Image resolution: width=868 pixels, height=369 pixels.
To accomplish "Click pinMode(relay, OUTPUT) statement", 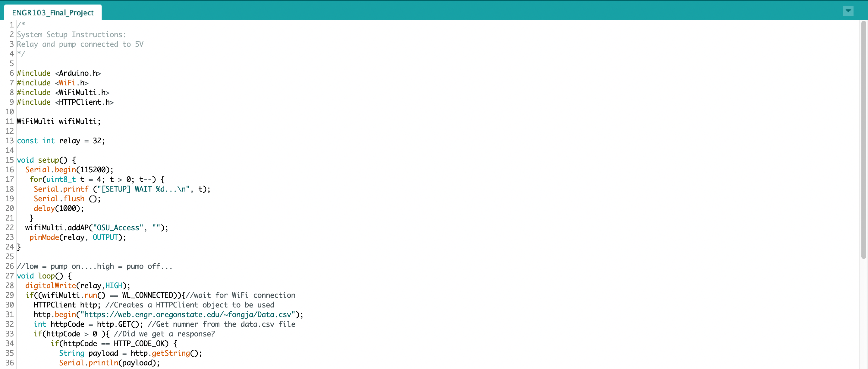I will (x=77, y=237).
